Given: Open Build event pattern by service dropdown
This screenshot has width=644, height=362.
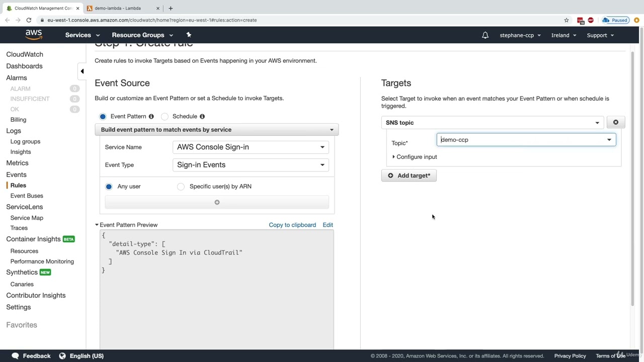Looking at the screenshot, I should click(216, 130).
